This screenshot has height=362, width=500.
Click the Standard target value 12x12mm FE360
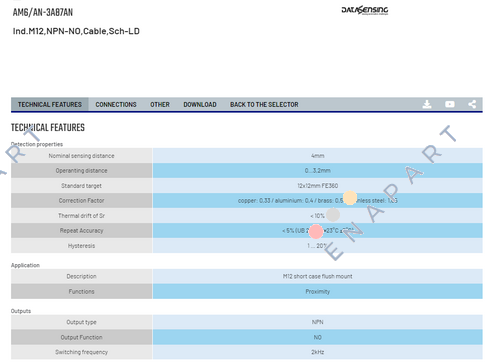(317, 185)
